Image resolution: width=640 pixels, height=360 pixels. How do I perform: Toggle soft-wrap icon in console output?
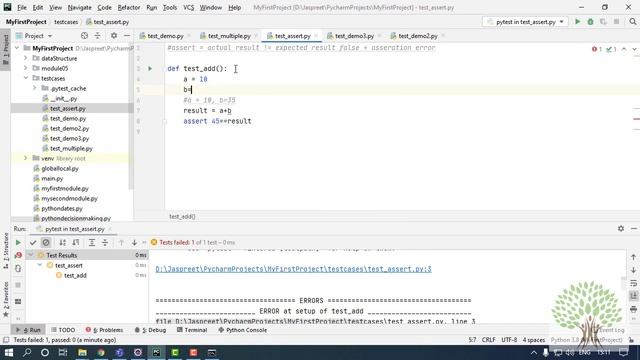pos(633,283)
